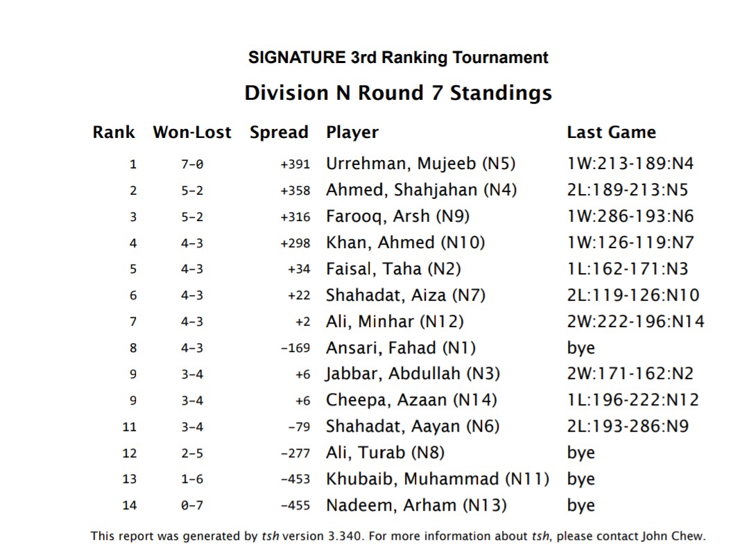The image size is (749, 560).
Task: Click Shahadat, Aiza (N7) name
Action: click(x=406, y=295)
